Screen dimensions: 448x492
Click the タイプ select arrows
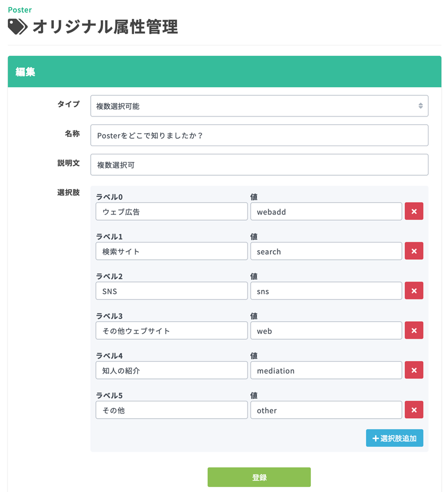(421, 106)
